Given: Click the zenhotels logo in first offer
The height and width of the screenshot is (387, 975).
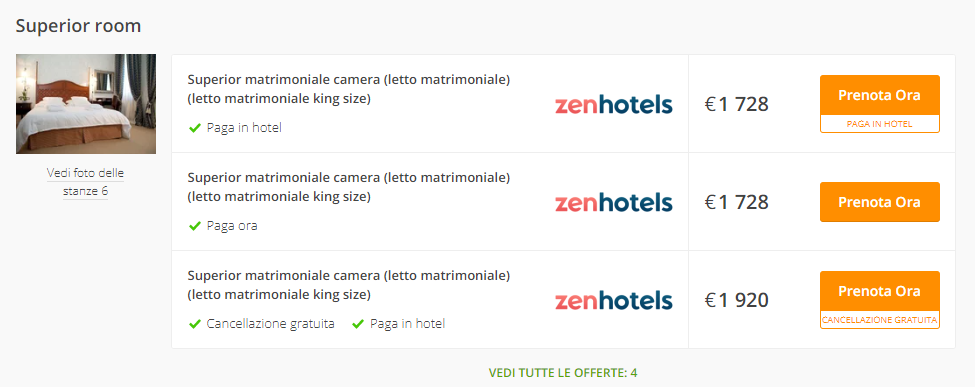Looking at the screenshot, I should click(613, 105).
